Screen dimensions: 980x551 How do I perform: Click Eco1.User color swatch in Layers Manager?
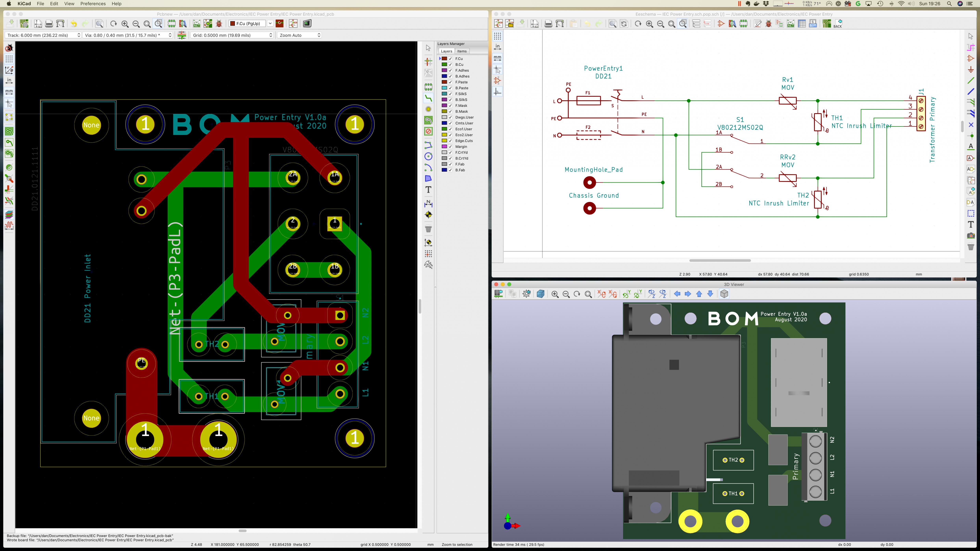[444, 129]
